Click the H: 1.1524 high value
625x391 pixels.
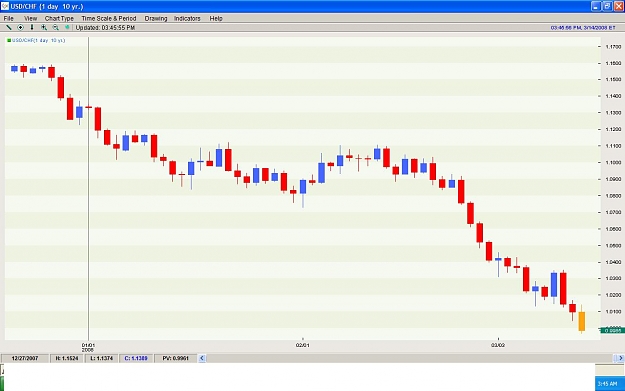[67, 358]
